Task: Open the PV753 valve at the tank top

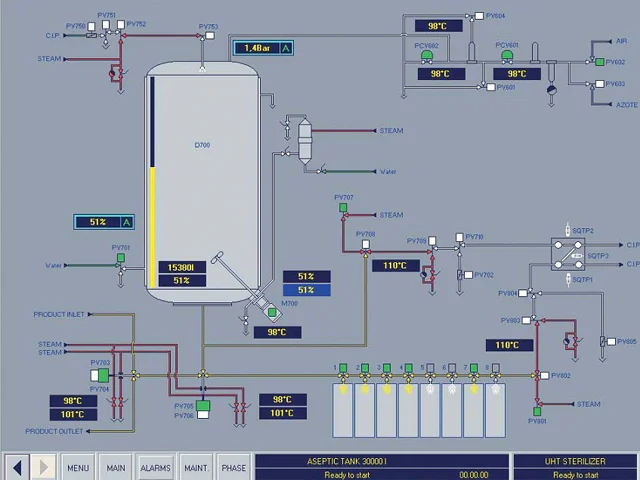Action: pyautogui.click(x=210, y=36)
